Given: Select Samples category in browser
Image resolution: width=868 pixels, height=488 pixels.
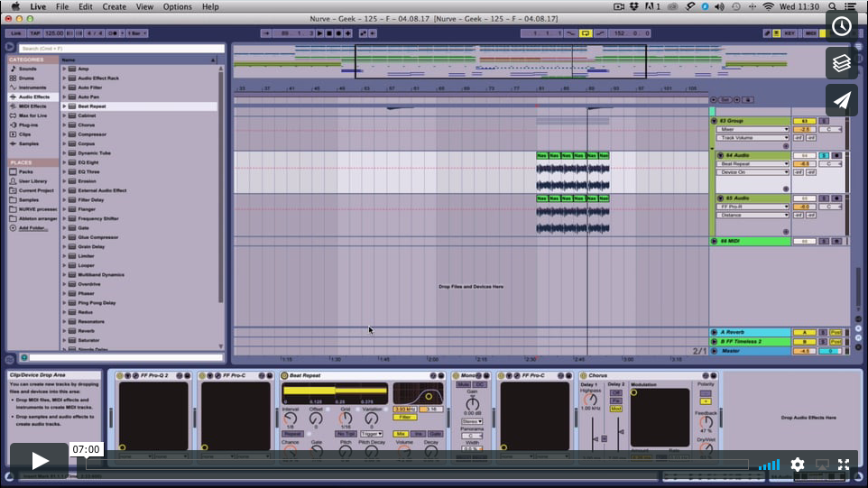Looking at the screenshot, I should (28, 143).
